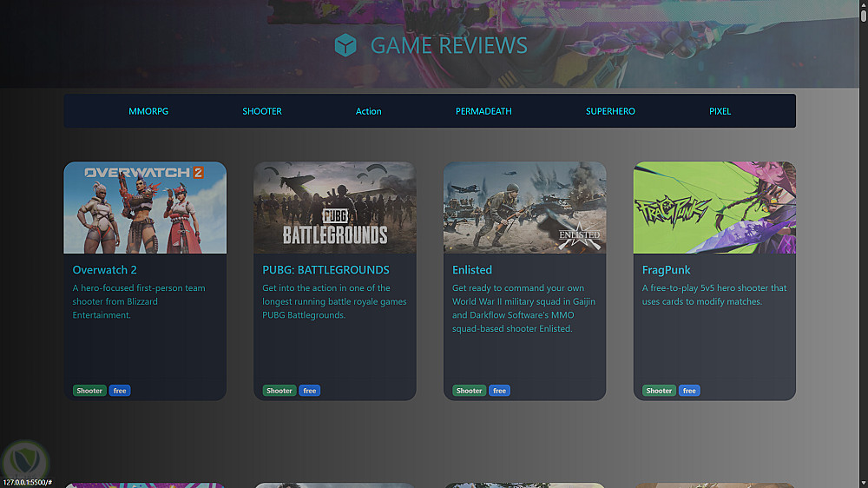Click the page vertical scrollbar thumb
The image size is (868, 488).
tap(864, 15)
